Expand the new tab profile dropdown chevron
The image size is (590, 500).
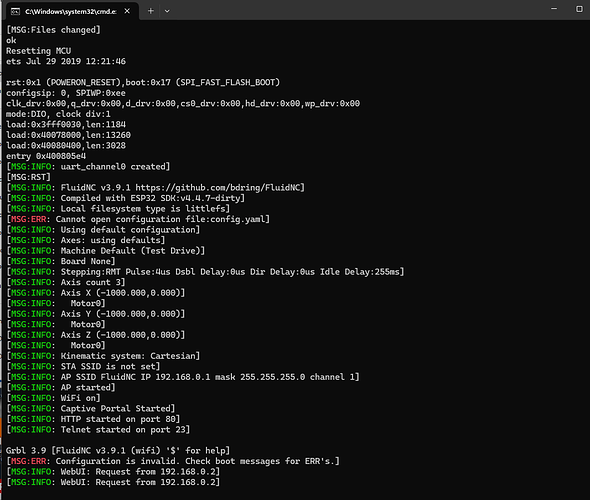click(167, 11)
